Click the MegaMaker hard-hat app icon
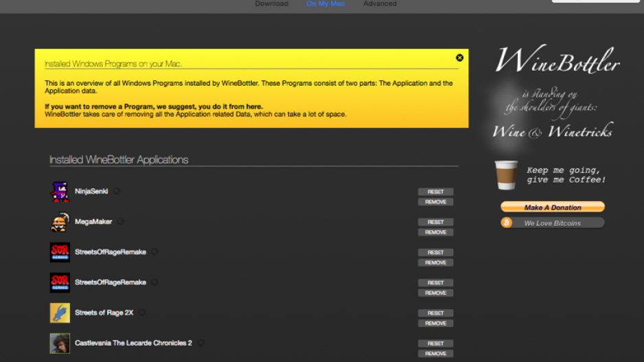The image size is (644, 362). [x=60, y=222]
